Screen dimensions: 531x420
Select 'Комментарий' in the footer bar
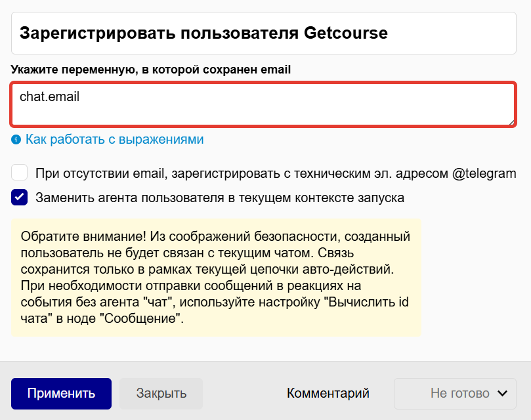328,393
